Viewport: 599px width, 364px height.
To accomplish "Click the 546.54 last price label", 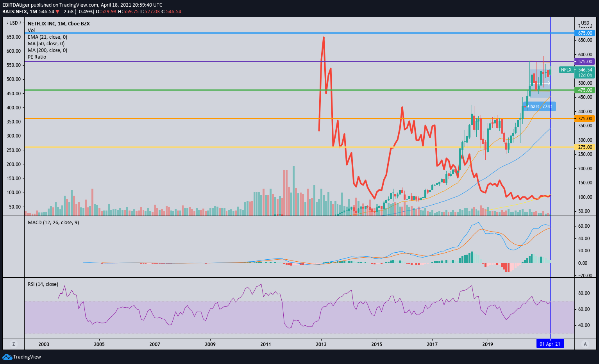I will click(585, 70).
